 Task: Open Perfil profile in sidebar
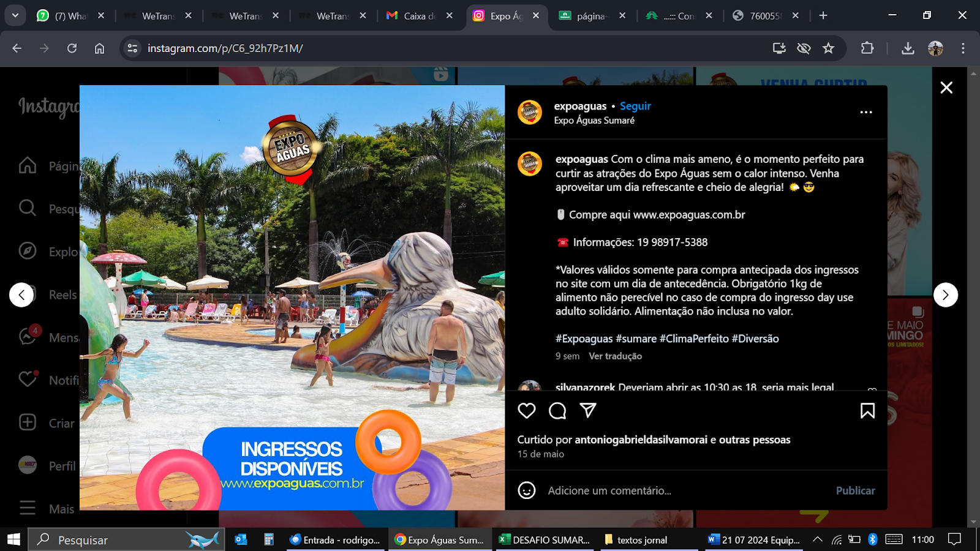tap(47, 466)
